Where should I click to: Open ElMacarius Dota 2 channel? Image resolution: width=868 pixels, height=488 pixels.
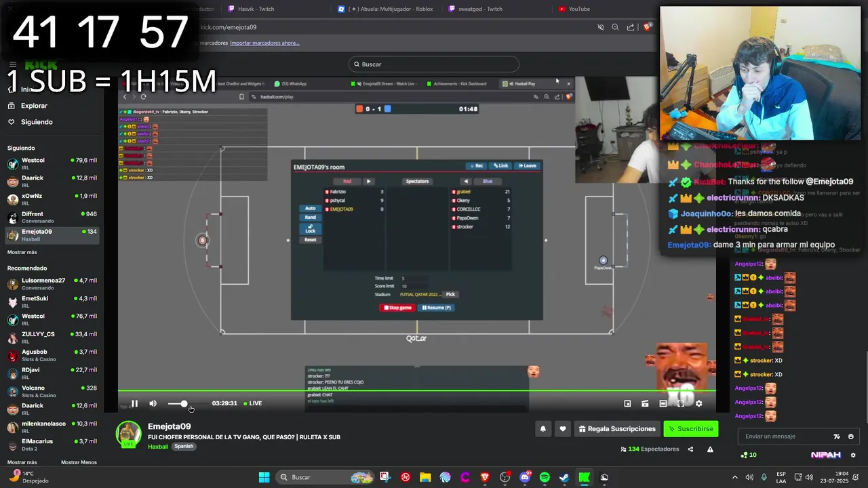(52, 444)
